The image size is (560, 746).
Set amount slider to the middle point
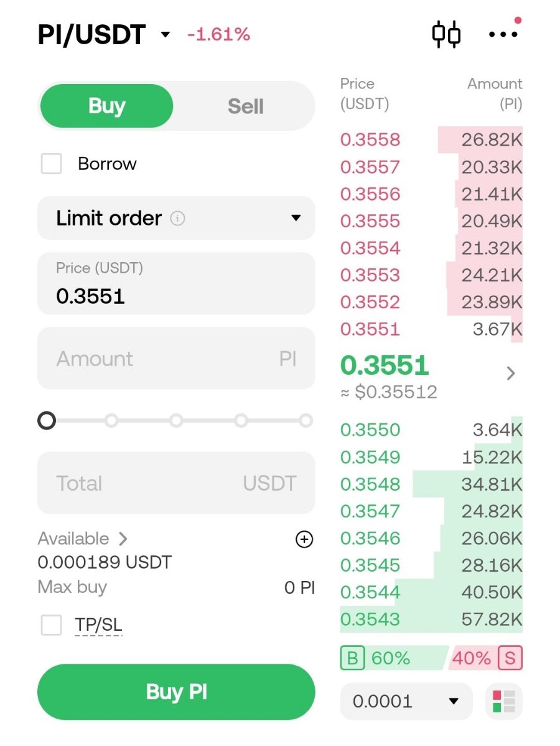(x=176, y=421)
